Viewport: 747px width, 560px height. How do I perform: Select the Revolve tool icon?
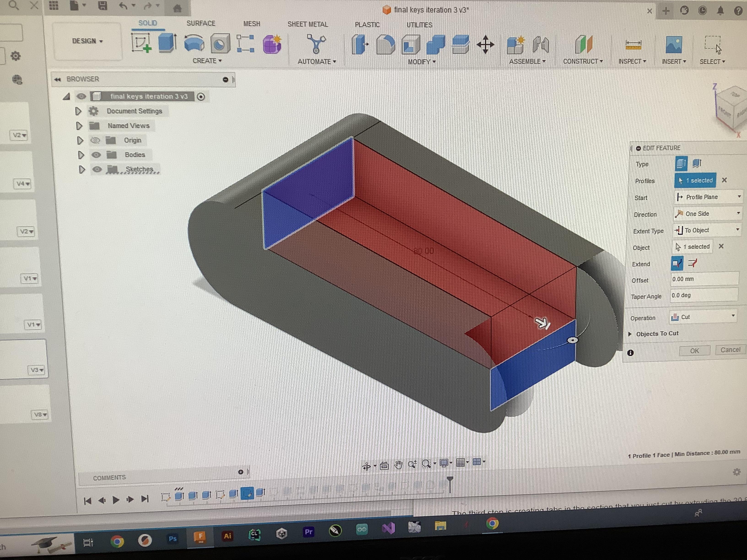194,44
